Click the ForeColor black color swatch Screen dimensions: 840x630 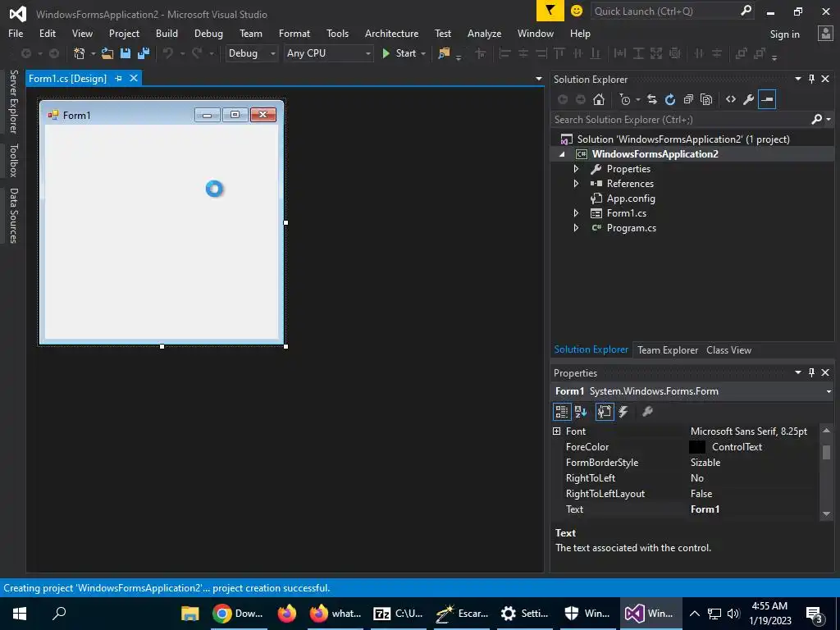tap(697, 447)
